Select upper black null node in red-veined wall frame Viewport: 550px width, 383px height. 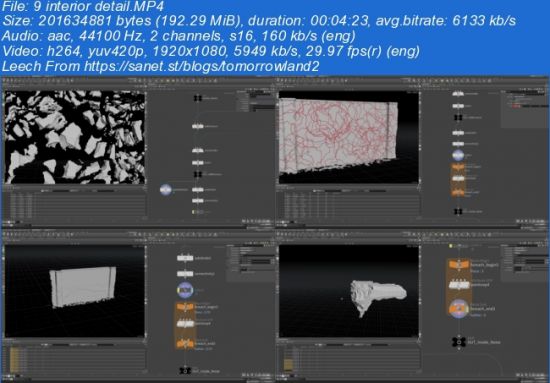pos(458,117)
